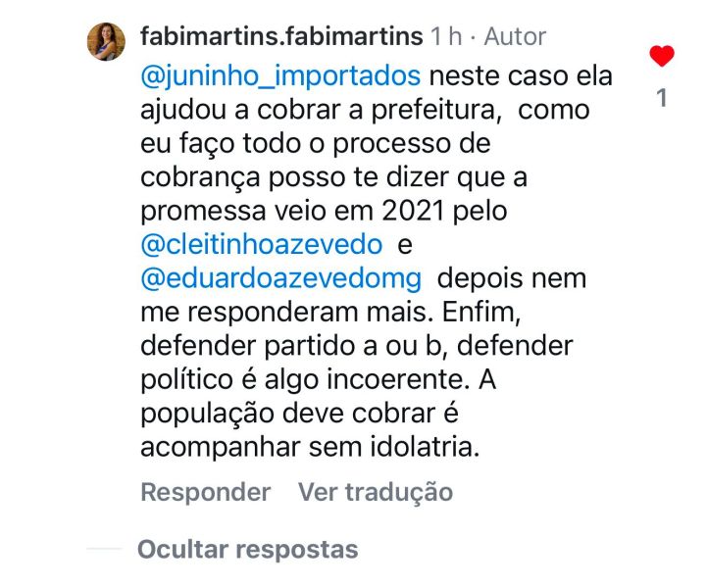Click the Autor badge label
707x588 pixels.
515,36
